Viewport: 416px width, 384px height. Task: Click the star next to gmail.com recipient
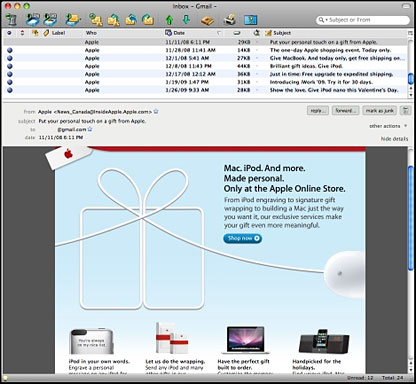coord(89,129)
